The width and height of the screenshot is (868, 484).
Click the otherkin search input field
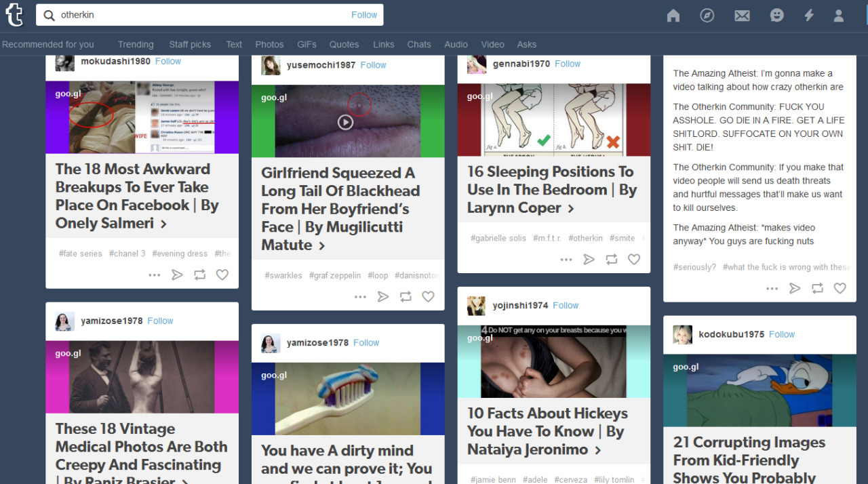coord(197,15)
